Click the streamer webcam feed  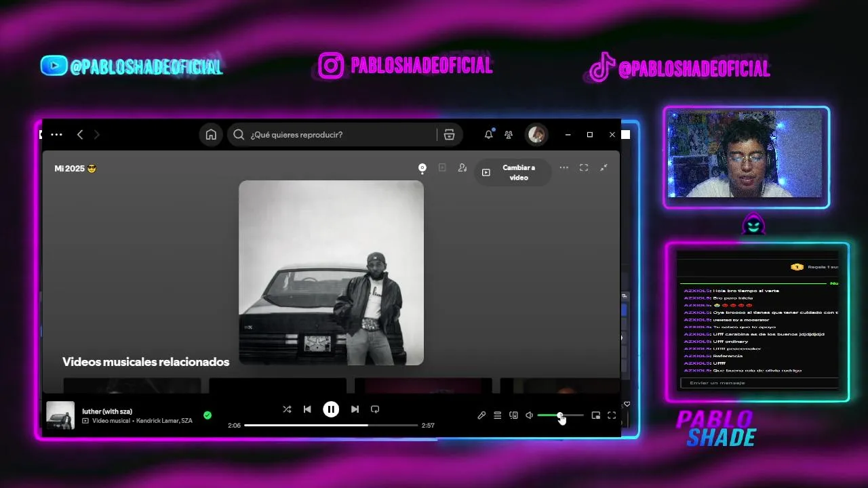pyautogui.click(x=745, y=154)
